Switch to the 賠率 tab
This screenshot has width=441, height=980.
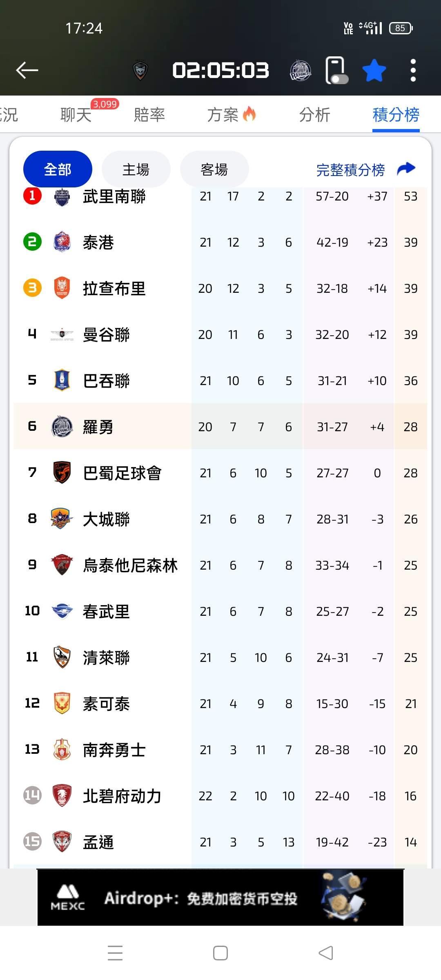(149, 115)
